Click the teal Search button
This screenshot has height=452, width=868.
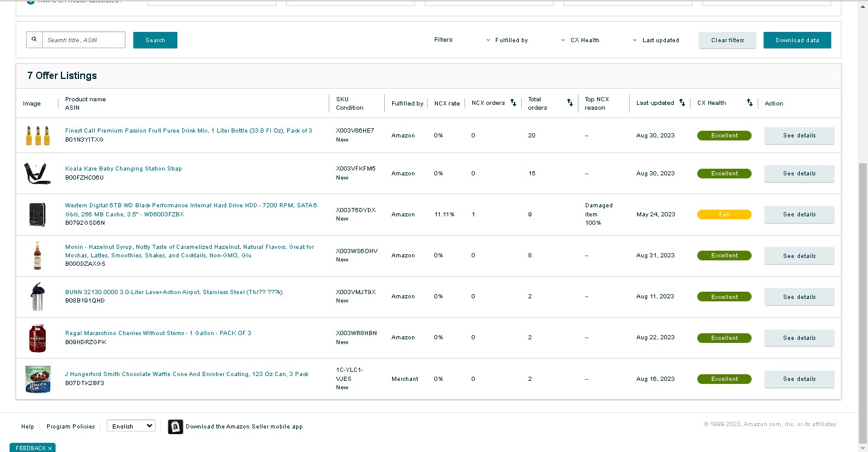pos(155,40)
